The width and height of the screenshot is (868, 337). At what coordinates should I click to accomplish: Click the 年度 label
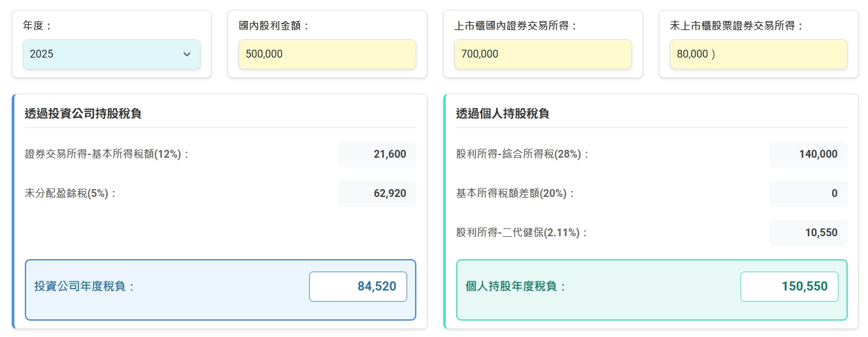[x=37, y=26]
